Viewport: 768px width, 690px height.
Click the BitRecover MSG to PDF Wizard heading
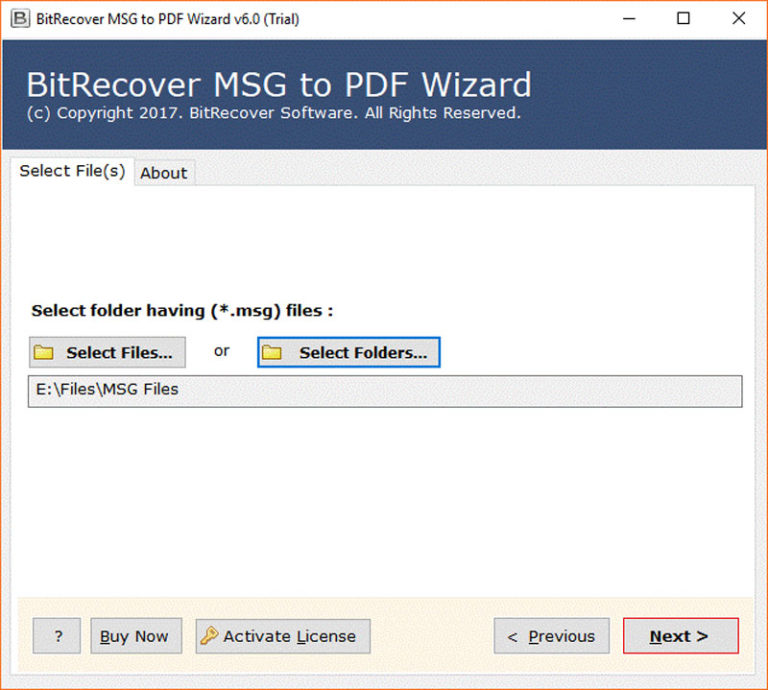pos(279,85)
